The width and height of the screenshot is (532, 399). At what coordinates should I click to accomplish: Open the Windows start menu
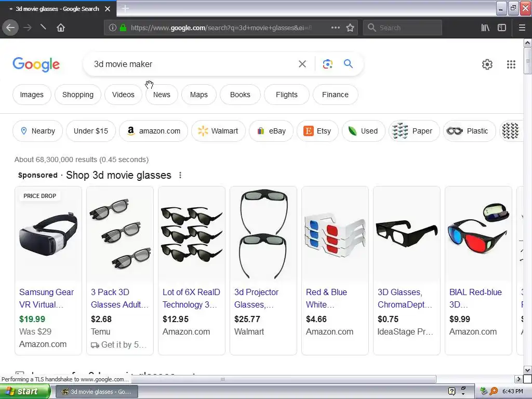[x=25, y=392]
